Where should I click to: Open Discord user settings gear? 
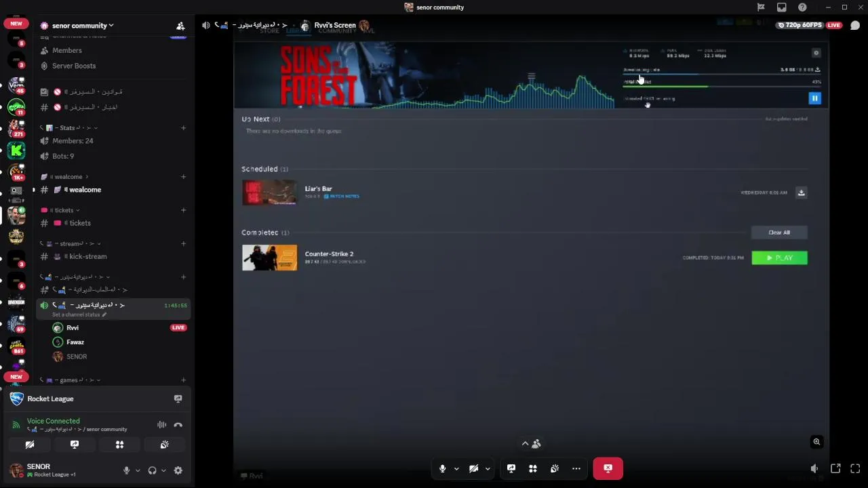pos(178,470)
